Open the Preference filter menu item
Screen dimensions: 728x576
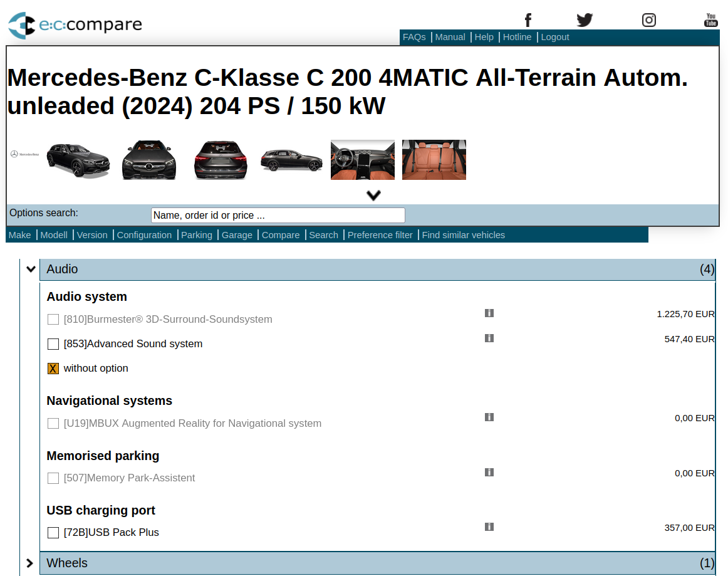(x=380, y=235)
